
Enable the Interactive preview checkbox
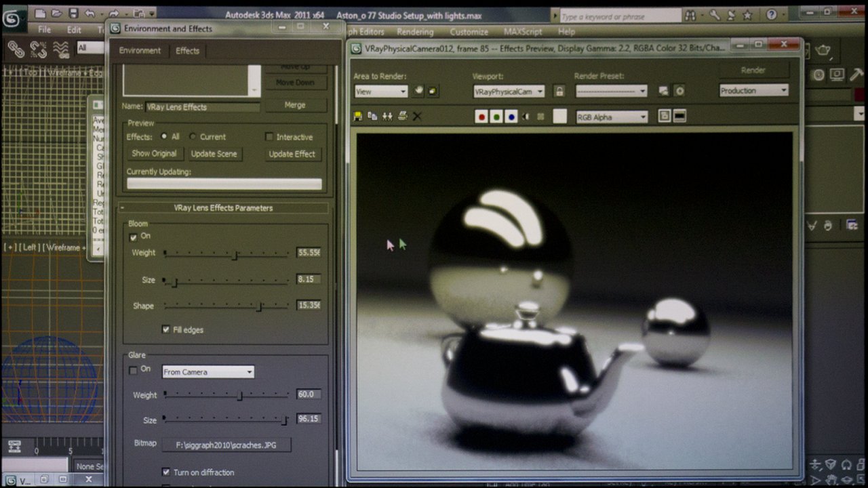point(269,137)
